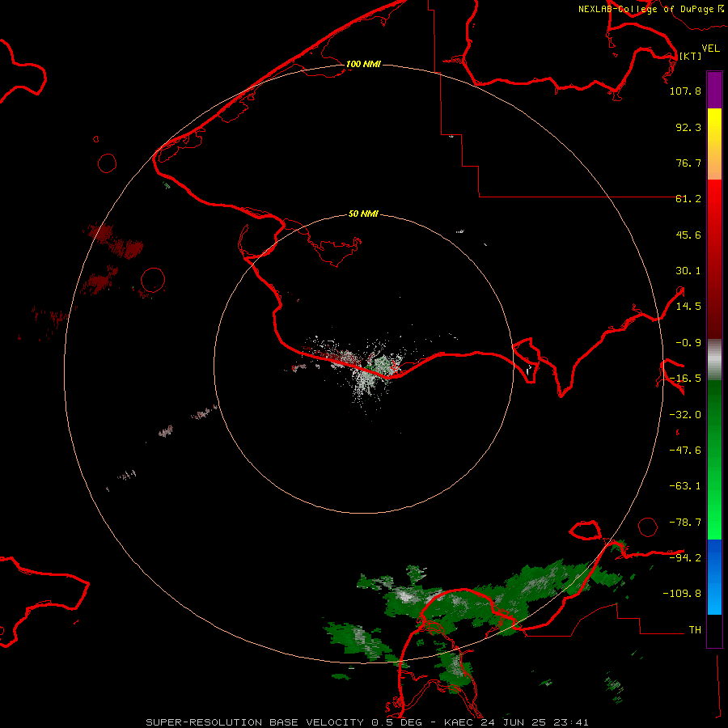Click the -47.6 velocity scale label
The height and width of the screenshot is (728, 728).
pyautogui.click(x=685, y=451)
